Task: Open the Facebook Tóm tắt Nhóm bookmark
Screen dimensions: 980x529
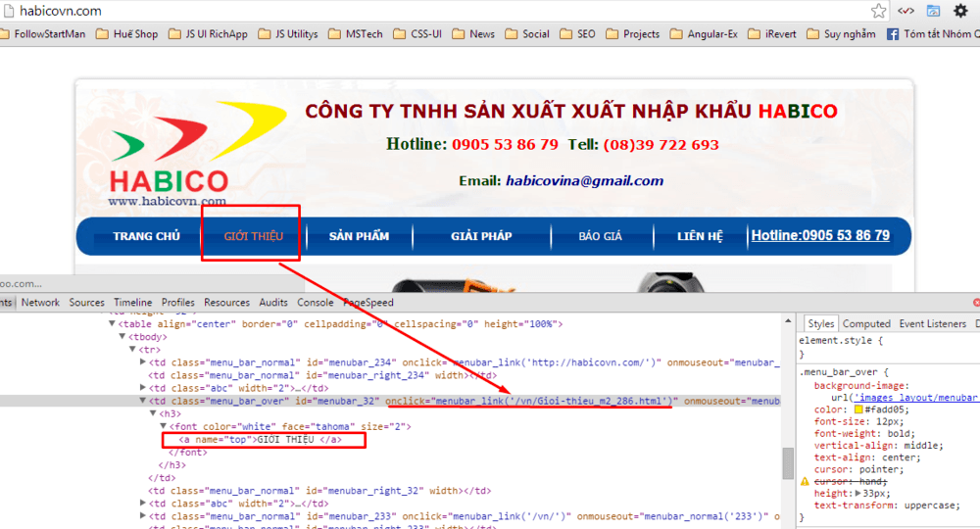Action: tap(933, 33)
